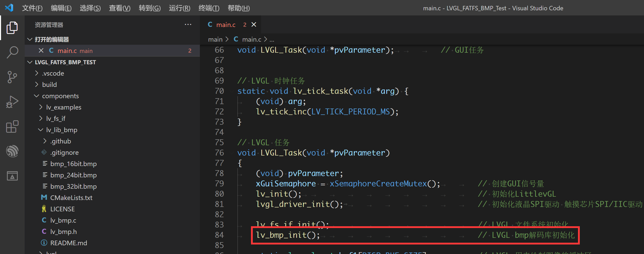
Task: Open the 文件 menu
Action: (32, 8)
